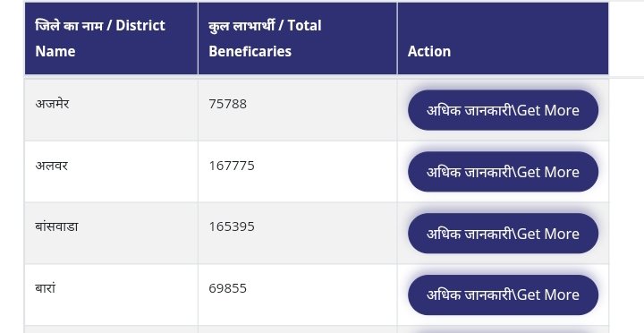Screen dimensions: 644x333
Task: Click Get More button in बारां row
Action: coord(503,295)
